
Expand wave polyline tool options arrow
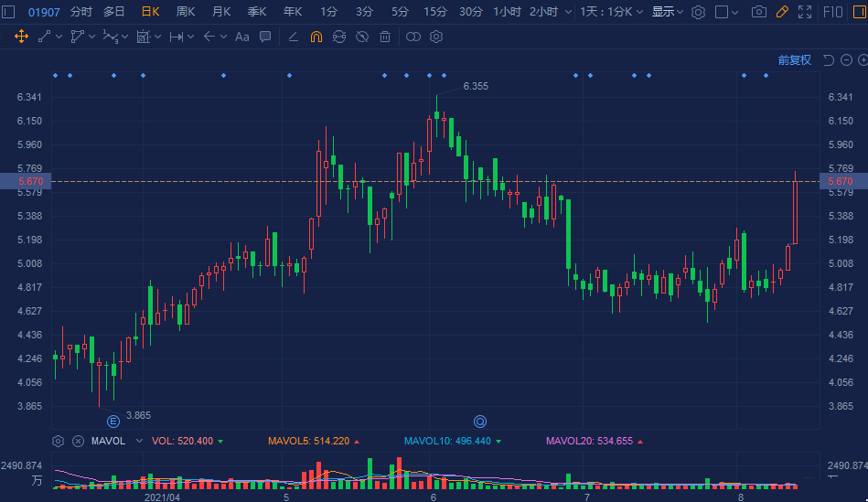pos(124,37)
